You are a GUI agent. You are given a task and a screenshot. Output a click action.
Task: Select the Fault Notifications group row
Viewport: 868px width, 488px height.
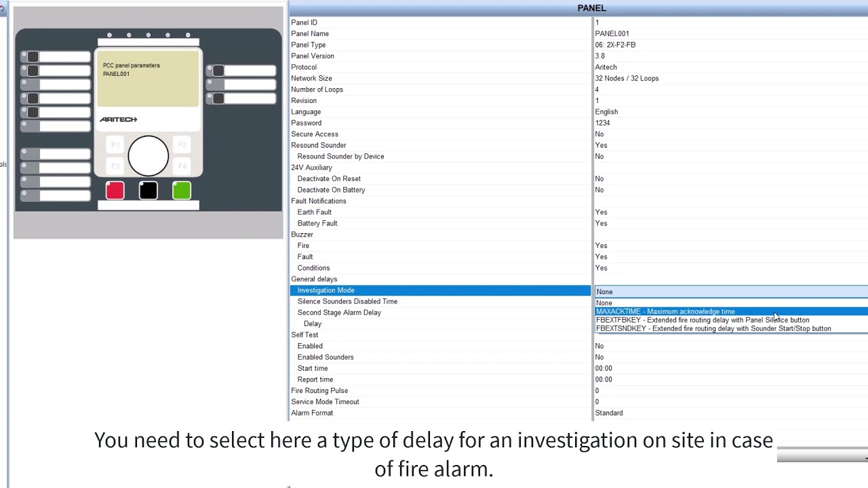pyautogui.click(x=440, y=201)
